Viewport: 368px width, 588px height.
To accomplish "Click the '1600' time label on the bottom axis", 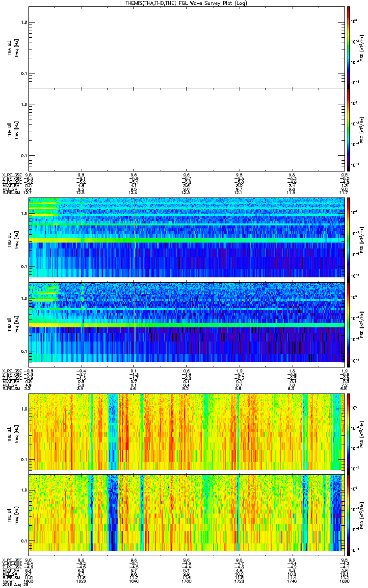I will coord(29,581).
